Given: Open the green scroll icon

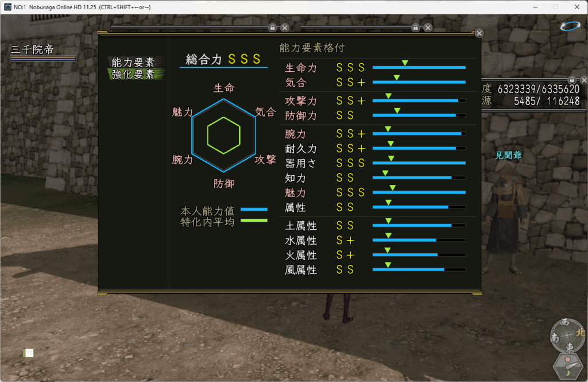Looking at the screenshot, I should pos(29,353).
